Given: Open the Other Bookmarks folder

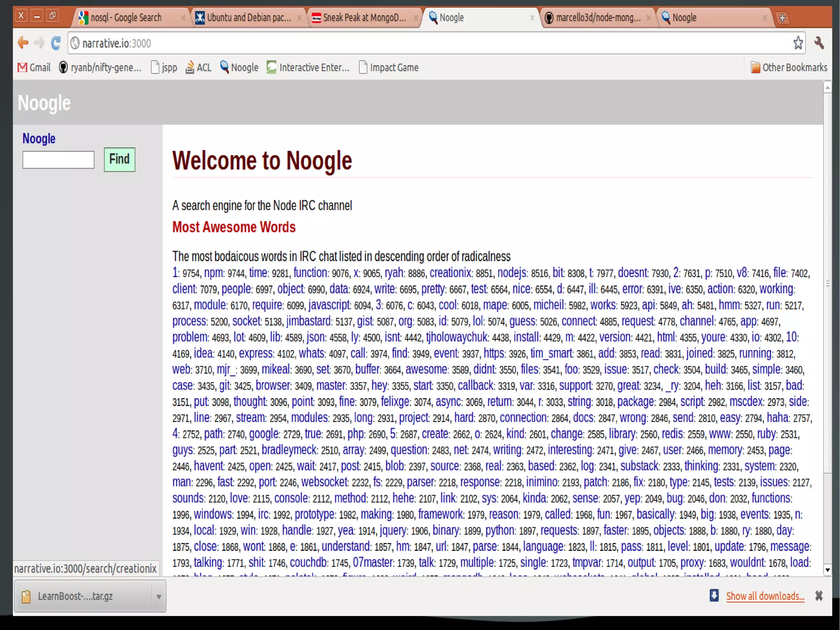Looking at the screenshot, I should 788,67.
